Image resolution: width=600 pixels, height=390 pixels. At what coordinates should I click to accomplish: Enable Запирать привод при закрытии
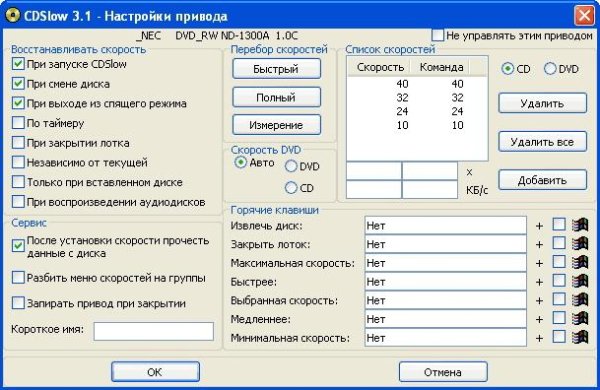pos(18,303)
